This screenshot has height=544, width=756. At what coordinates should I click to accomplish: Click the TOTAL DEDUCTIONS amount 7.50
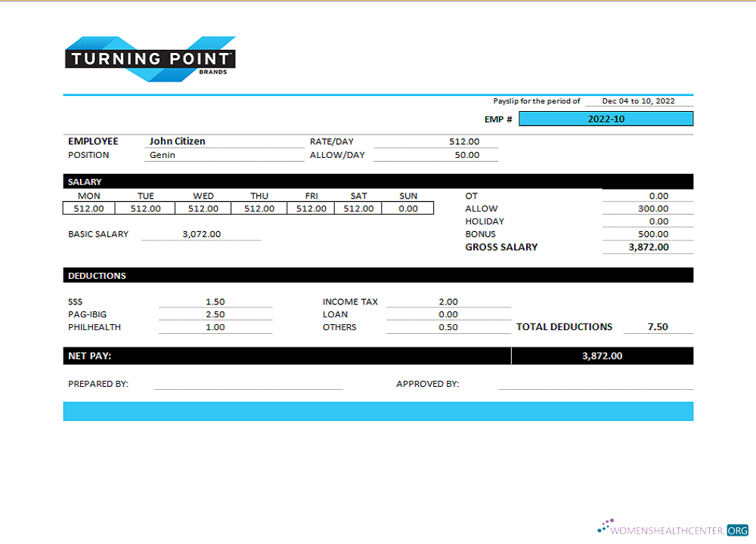pos(655,326)
